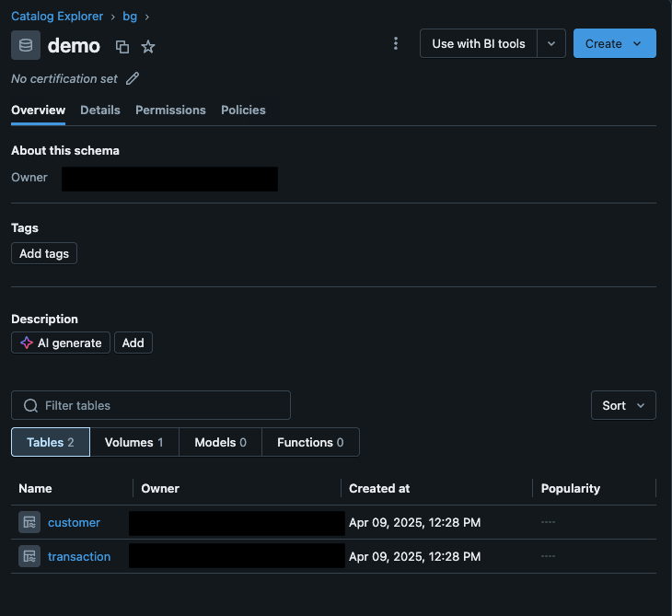Show the Volumes list
This screenshot has height=616, width=672.
133,442
